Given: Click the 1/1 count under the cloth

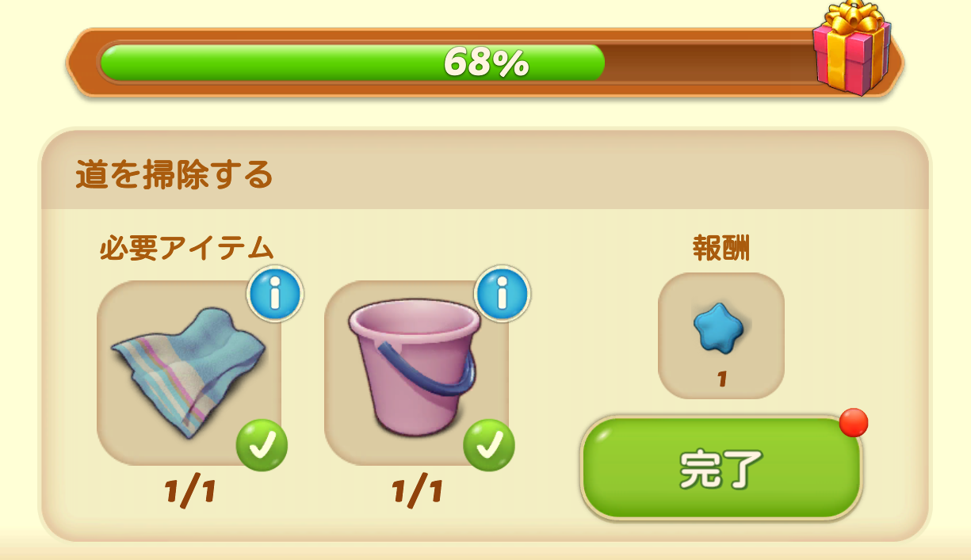Looking at the screenshot, I should pos(189,492).
